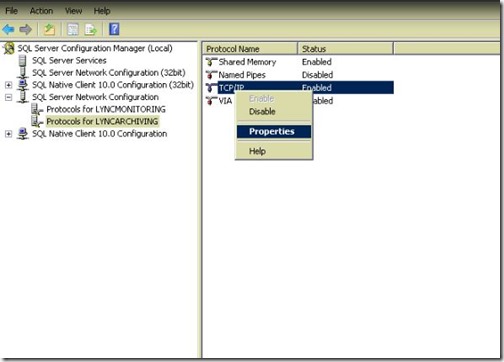Click the Up one level toolbar icon
The image size is (504, 362).
pos(49,29)
